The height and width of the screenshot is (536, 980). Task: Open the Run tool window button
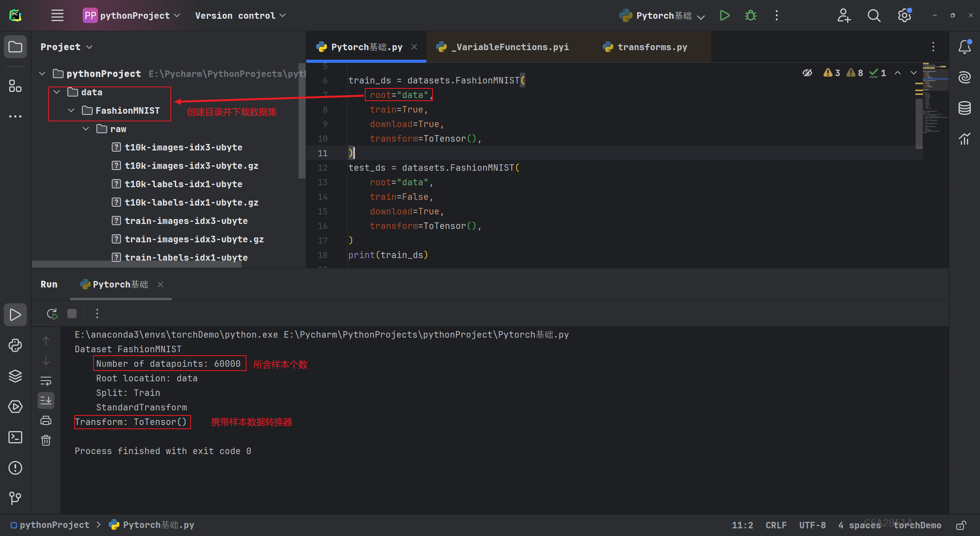tap(15, 315)
